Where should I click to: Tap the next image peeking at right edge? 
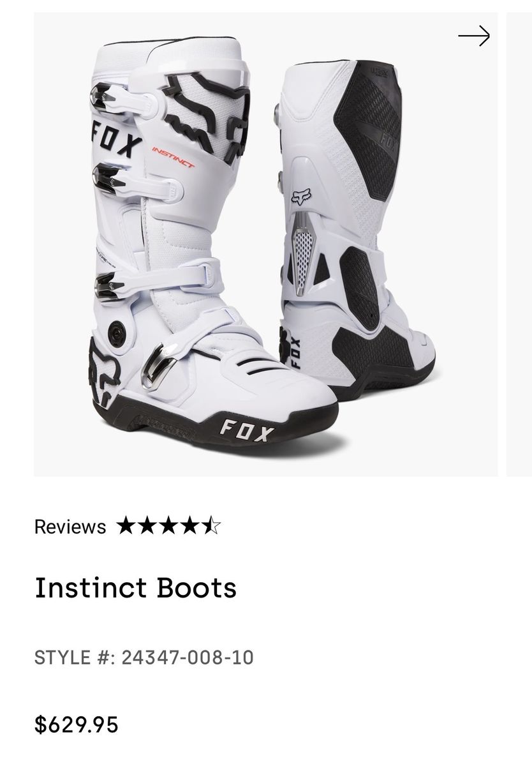point(519,244)
